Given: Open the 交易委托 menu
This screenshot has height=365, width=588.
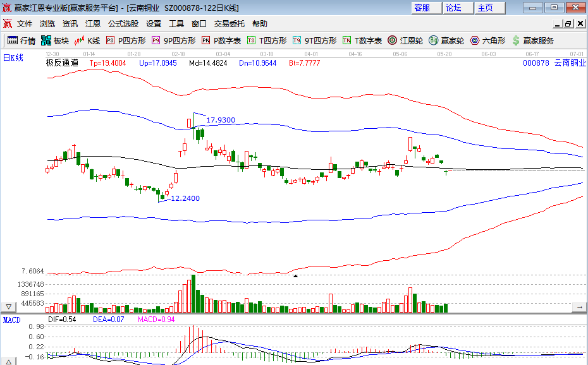Looking at the screenshot, I should [230, 24].
